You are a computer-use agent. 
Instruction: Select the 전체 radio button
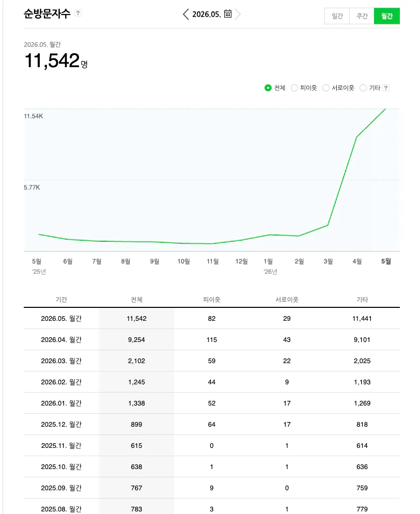pyautogui.click(x=268, y=88)
